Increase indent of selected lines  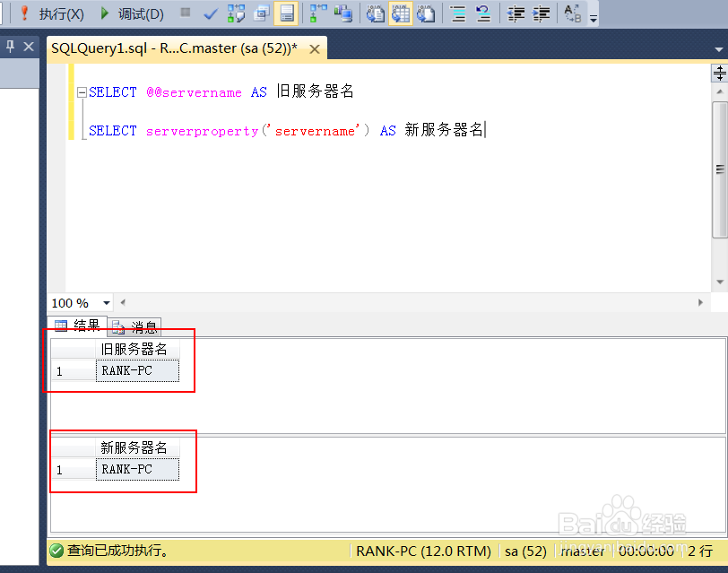point(541,13)
